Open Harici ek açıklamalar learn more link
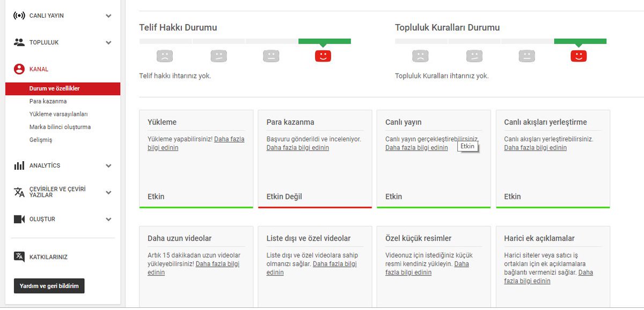The image size is (644, 310). coord(548,277)
